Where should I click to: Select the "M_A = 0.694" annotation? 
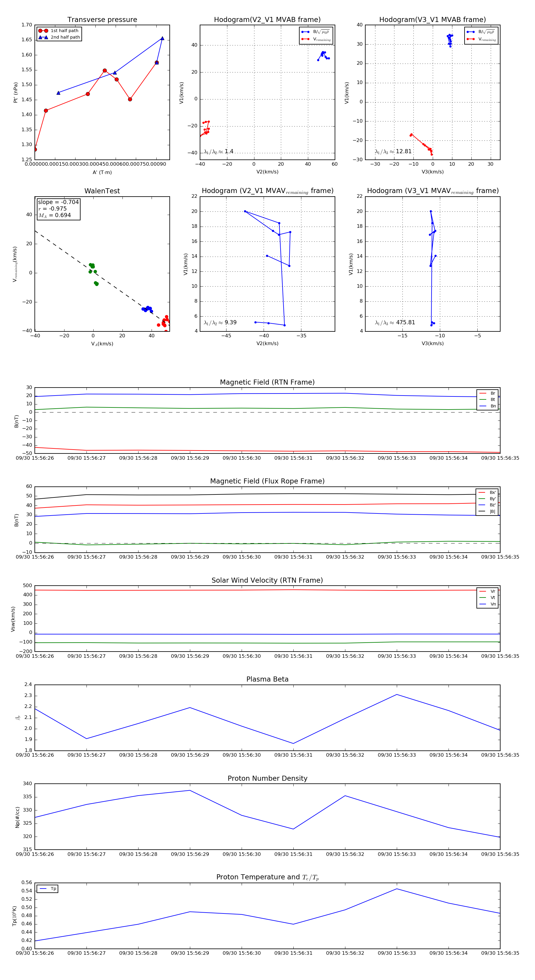point(54,215)
